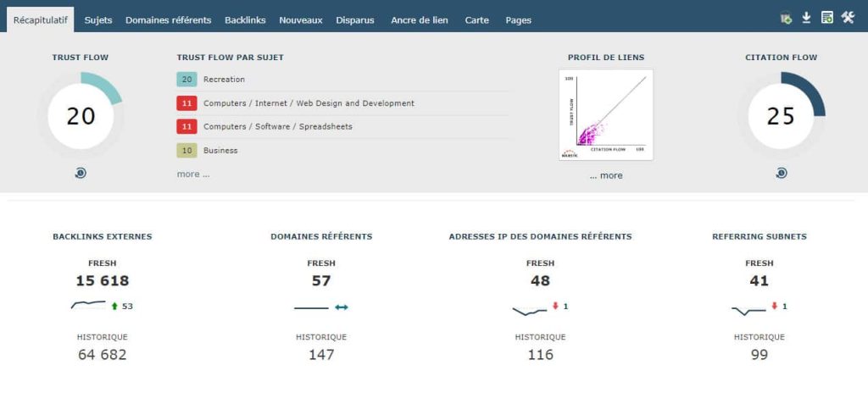
Task: Click the download arrow icon
Action: [807, 18]
